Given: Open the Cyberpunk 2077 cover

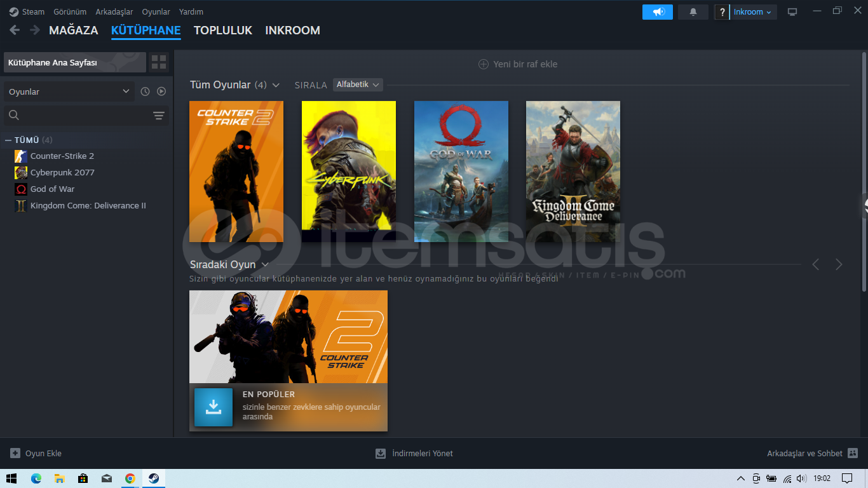Looking at the screenshot, I should [349, 172].
